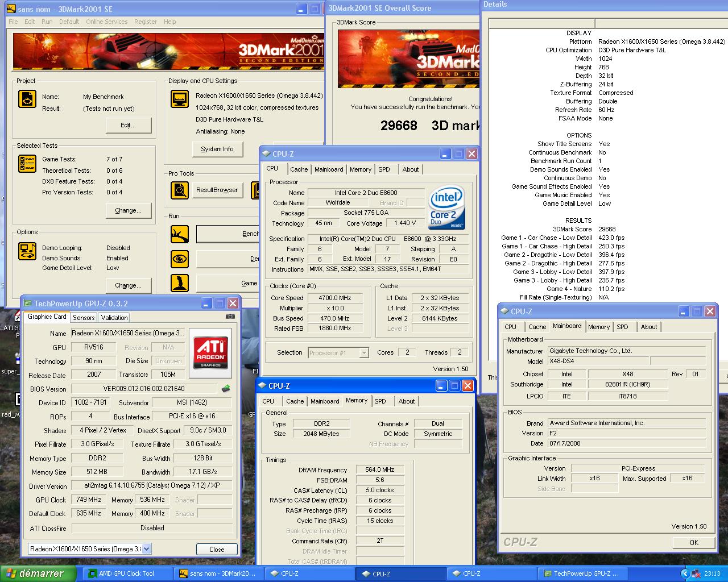This screenshot has height=582, width=728.
Task: Click the Intel Core 2 Duo logo
Action: tap(446, 209)
